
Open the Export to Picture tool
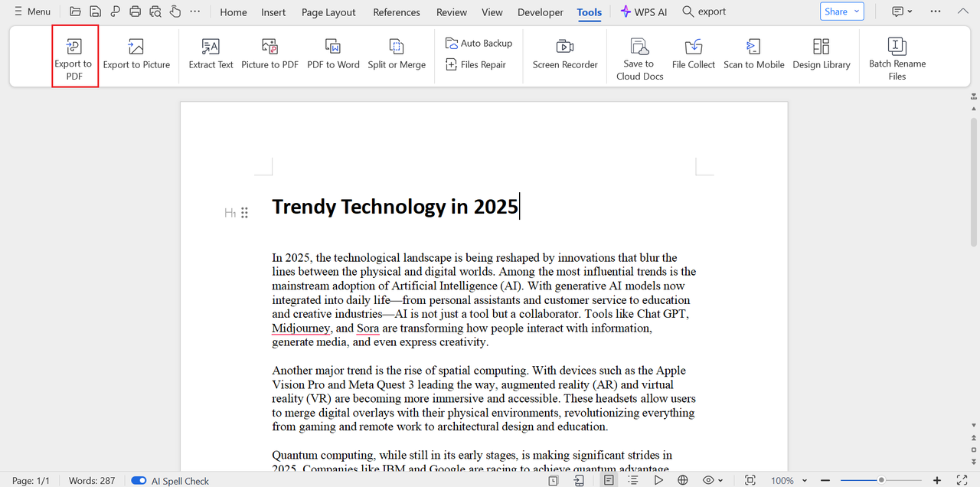point(136,56)
